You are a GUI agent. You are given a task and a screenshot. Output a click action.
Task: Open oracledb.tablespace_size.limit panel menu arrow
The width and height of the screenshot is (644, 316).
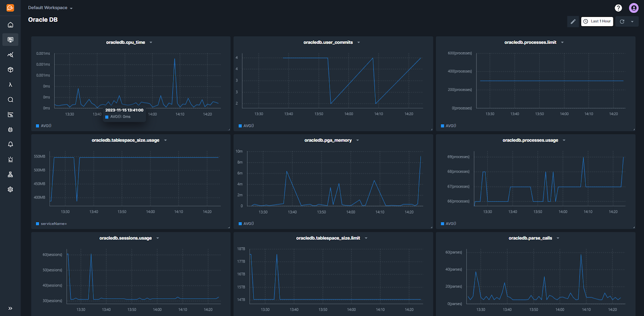click(366, 238)
